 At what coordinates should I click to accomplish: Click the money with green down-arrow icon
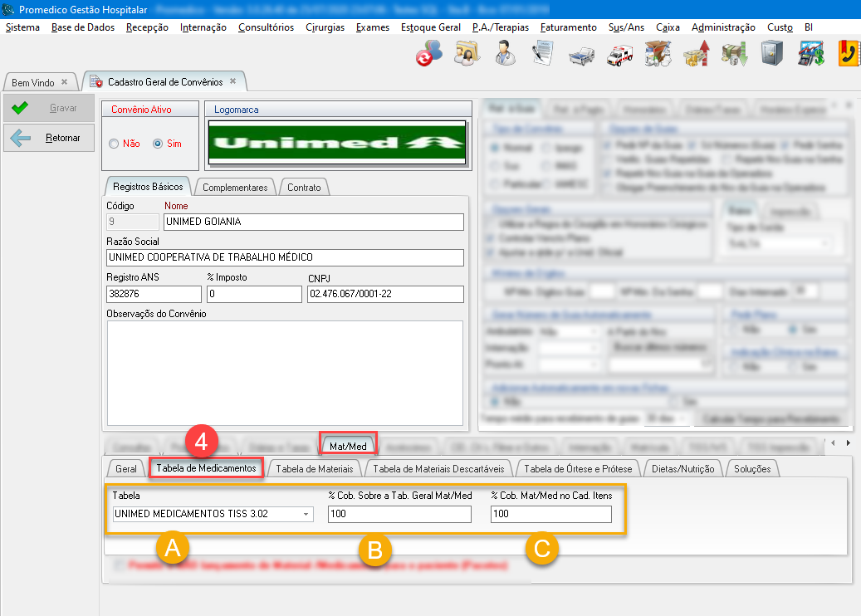tap(734, 54)
